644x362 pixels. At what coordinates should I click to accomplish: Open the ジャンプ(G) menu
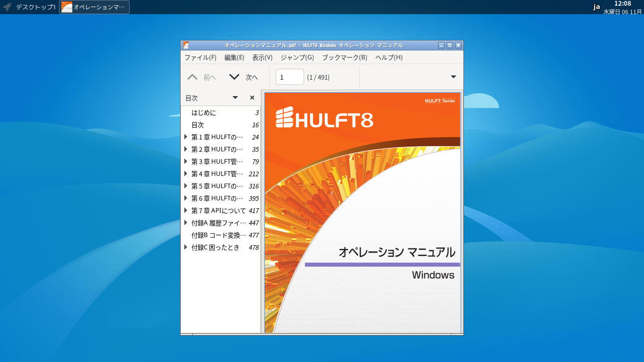click(x=297, y=58)
